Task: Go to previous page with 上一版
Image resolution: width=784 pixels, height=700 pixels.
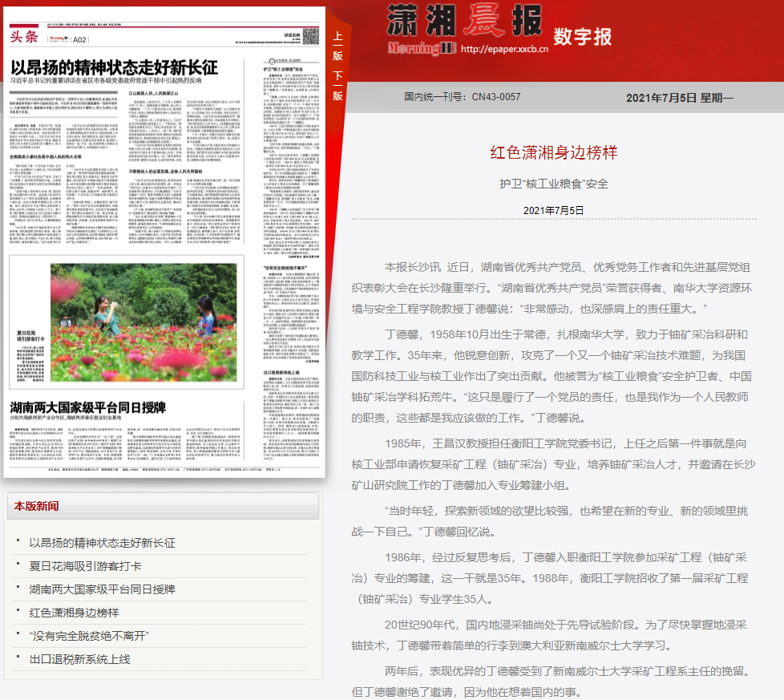Action: click(x=338, y=46)
